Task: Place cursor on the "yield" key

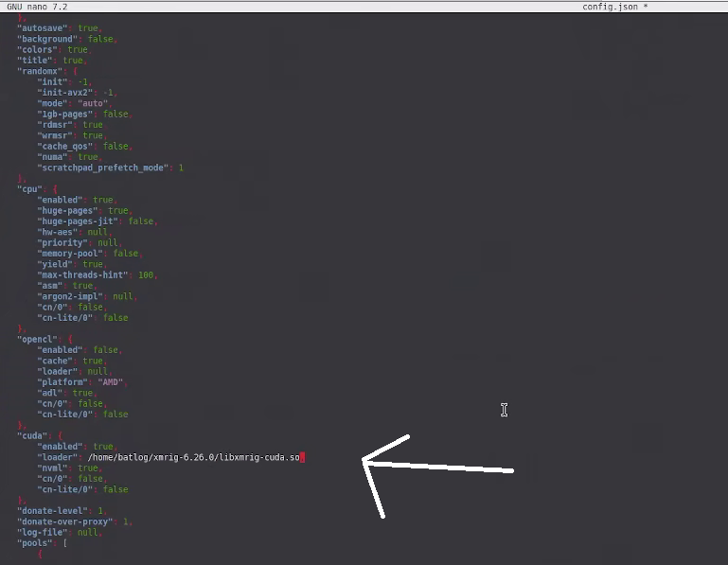Action: point(55,264)
